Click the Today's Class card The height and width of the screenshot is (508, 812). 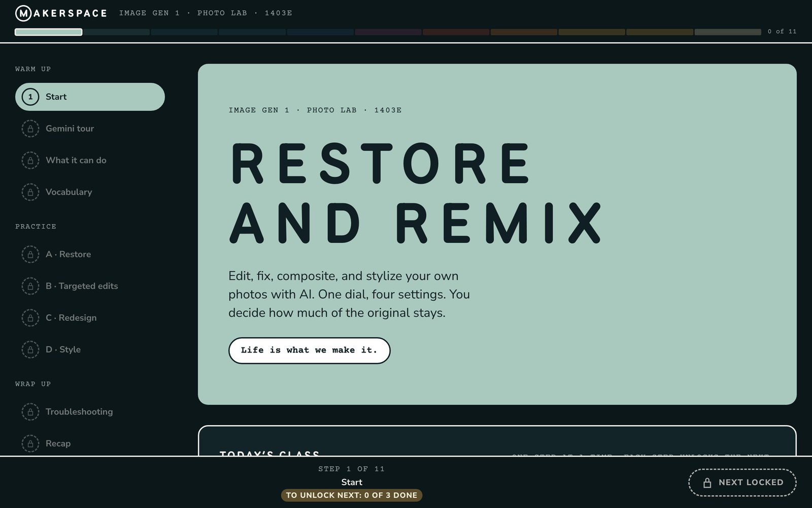click(x=497, y=441)
